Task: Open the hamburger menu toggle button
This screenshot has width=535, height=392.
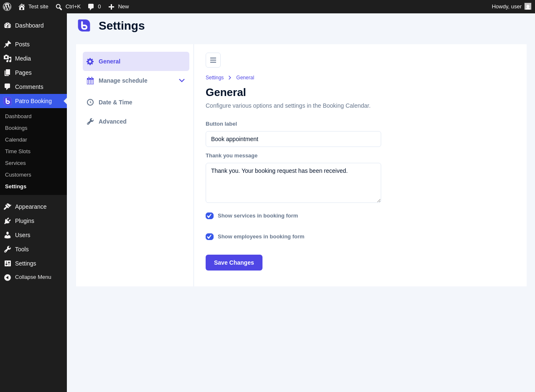Action: pyautogui.click(x=213, y=60)
